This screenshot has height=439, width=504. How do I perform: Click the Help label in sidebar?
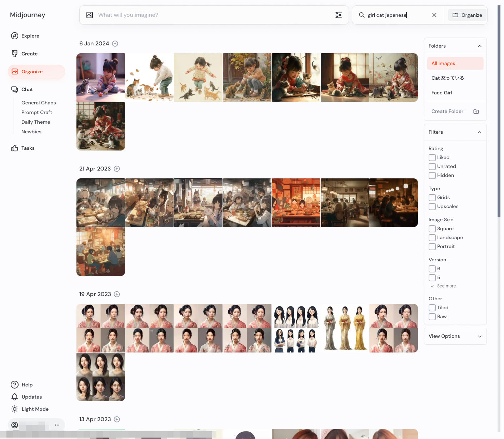(x=27, y=385)
